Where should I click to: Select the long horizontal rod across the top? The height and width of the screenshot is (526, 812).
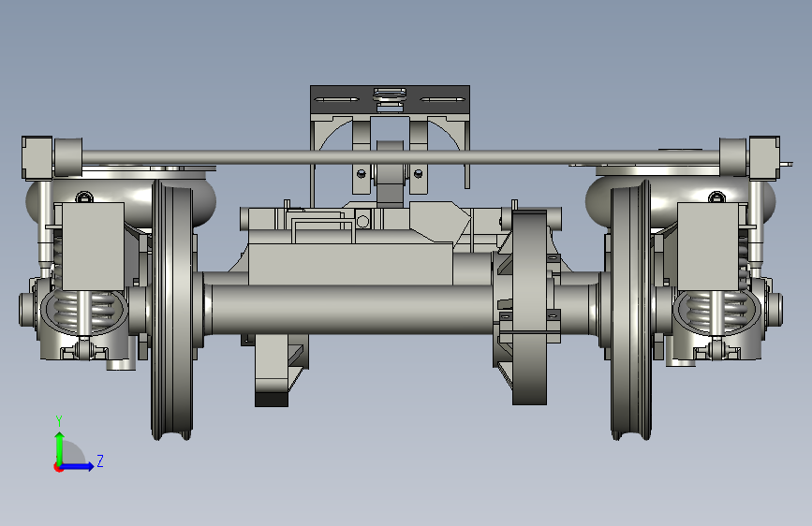[400, 157]
